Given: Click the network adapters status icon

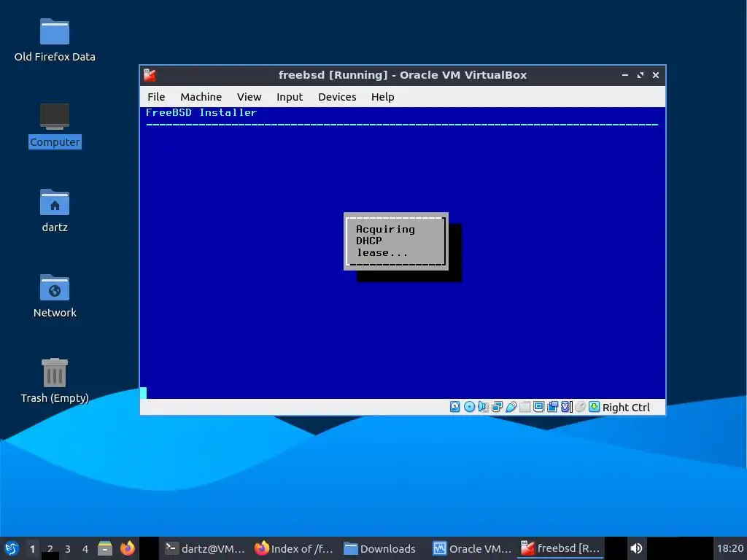Looking at the screenshot, I should (x=497, y=407).
